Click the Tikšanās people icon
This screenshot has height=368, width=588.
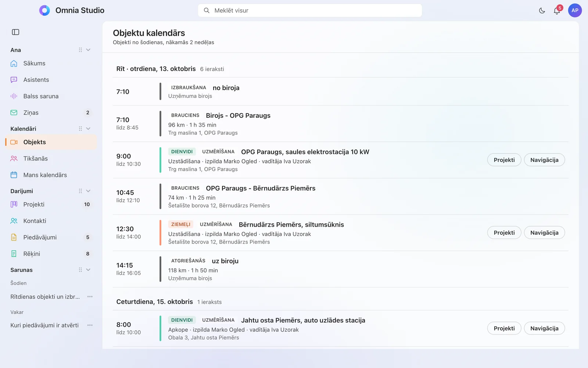14,159
